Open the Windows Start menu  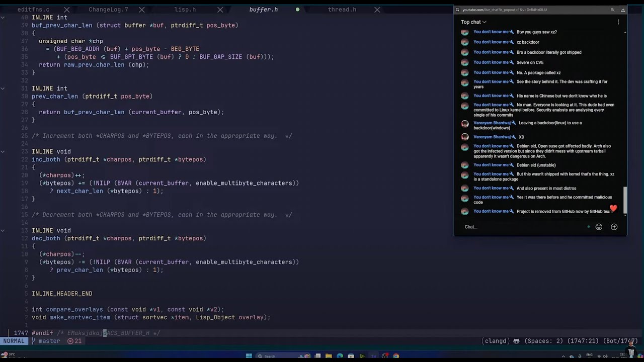249,356
